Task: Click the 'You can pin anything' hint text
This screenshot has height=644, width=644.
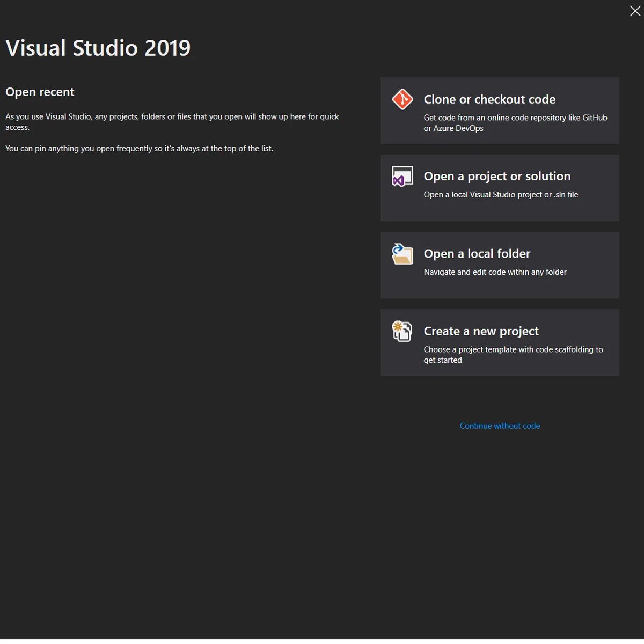Action: [x=139, y=148]
